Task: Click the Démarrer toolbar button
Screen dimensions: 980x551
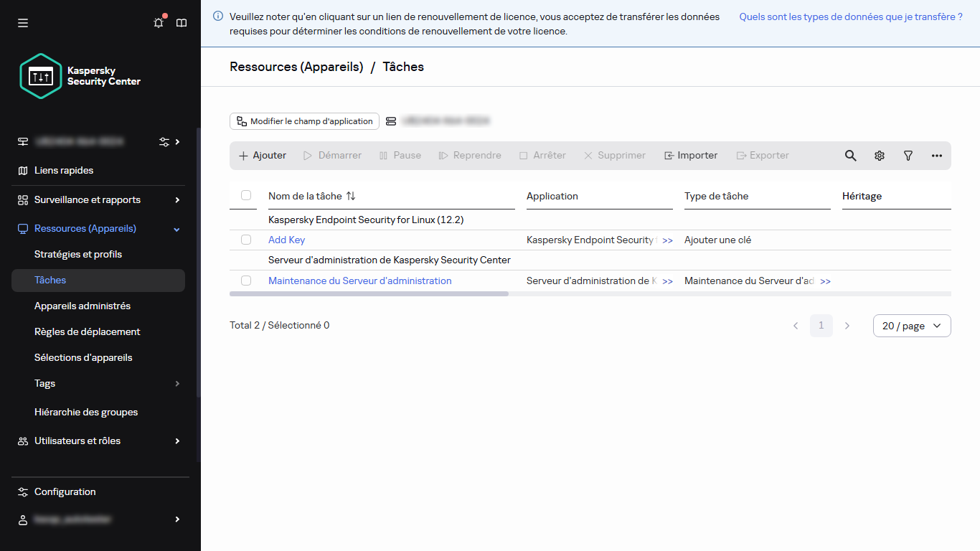Action: point(332,156)
